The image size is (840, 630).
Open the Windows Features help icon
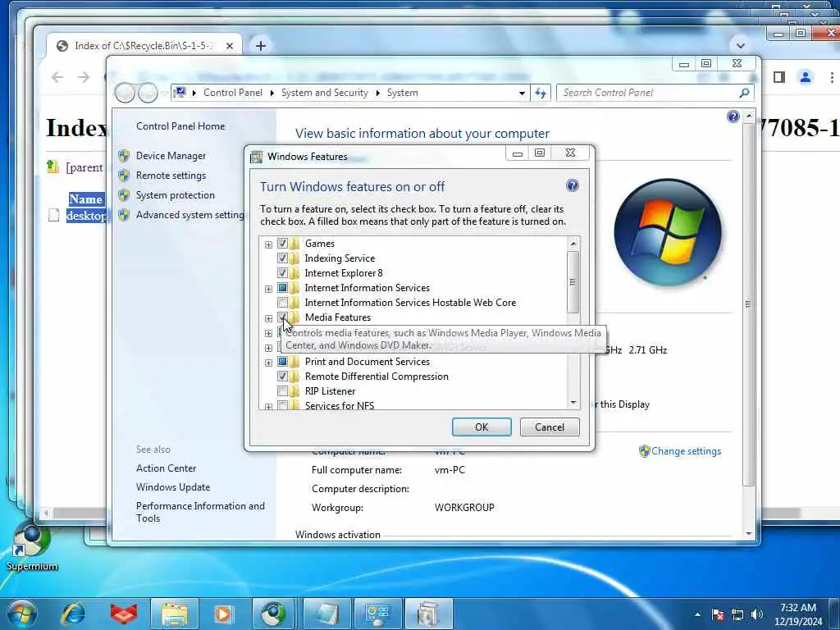point(572,186)
